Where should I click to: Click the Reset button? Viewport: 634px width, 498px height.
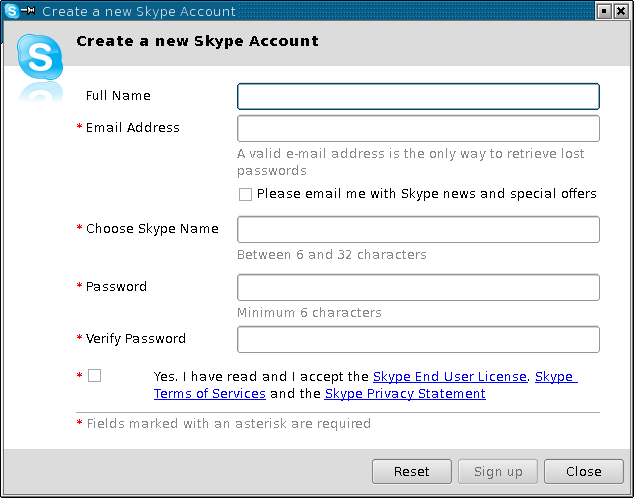412,471
